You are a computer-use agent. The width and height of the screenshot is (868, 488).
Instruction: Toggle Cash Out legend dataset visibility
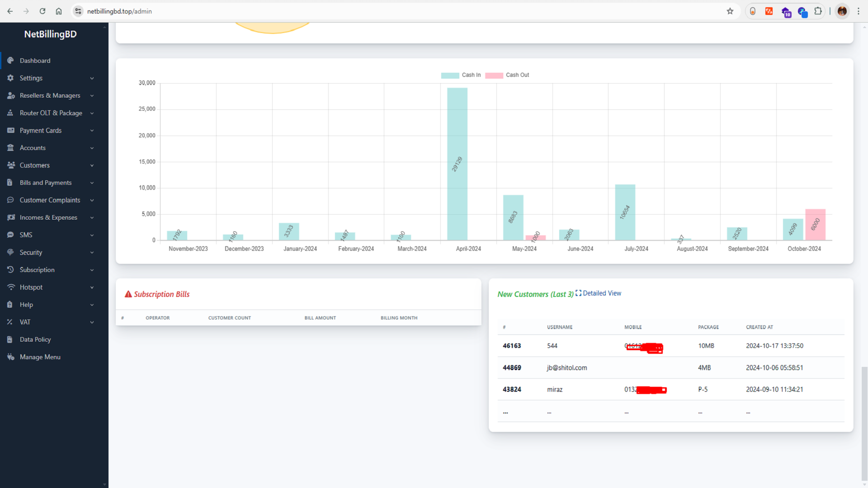point(507,75)
